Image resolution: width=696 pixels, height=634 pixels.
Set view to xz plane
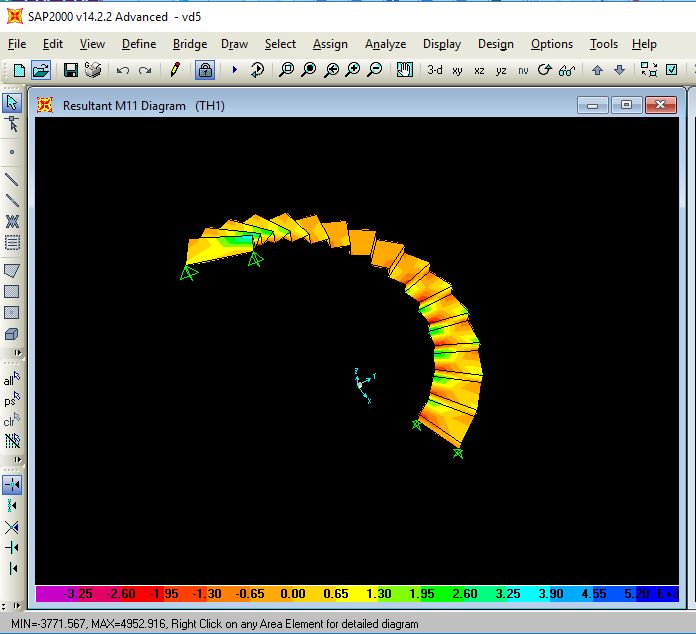(479, 70)
